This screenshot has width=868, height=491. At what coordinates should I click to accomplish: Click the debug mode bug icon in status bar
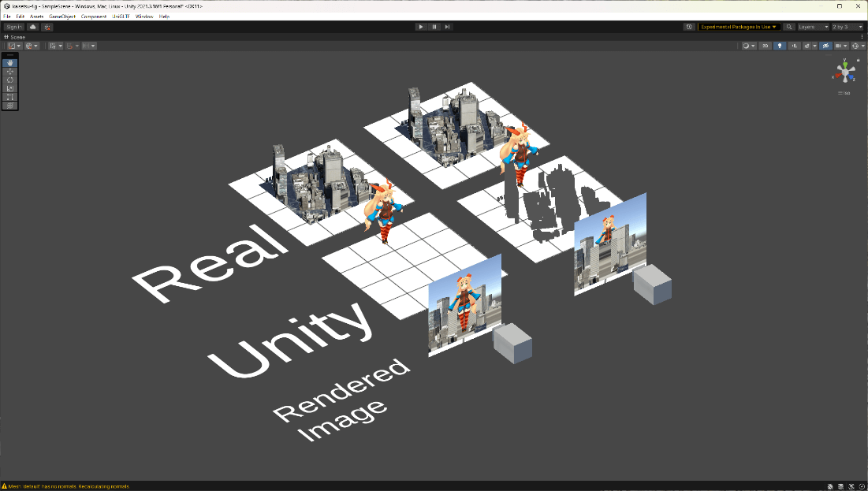click(830, 486)
